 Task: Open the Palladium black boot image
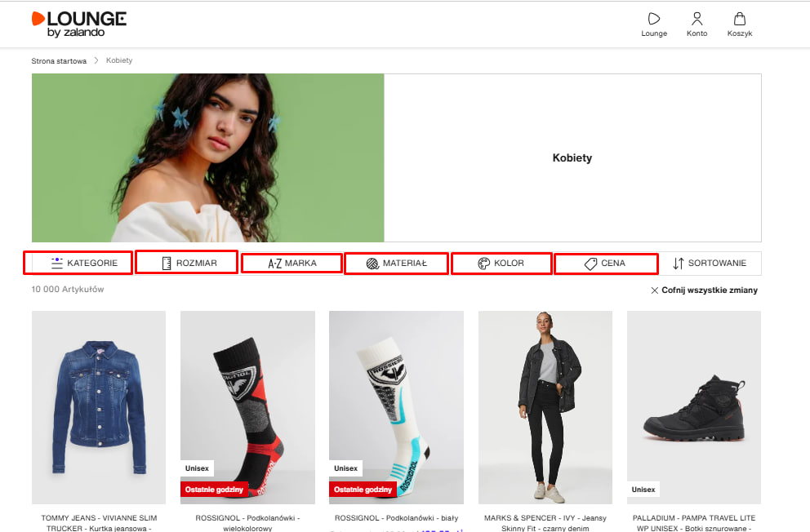click(x=694, y=407)
